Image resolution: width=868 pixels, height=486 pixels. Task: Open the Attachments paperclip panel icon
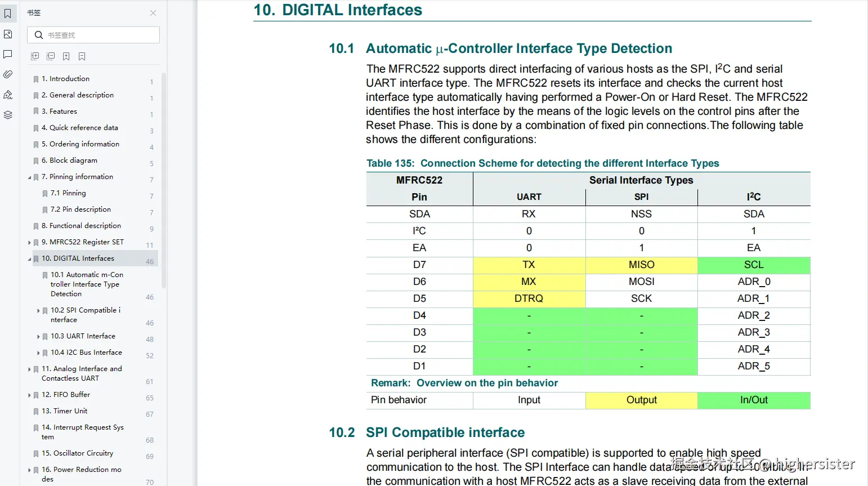[8, 74]
